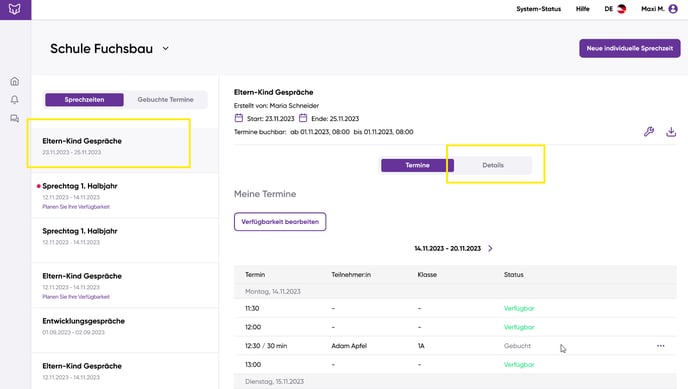
Task: Click the download export icon
Action: point(671,132)
